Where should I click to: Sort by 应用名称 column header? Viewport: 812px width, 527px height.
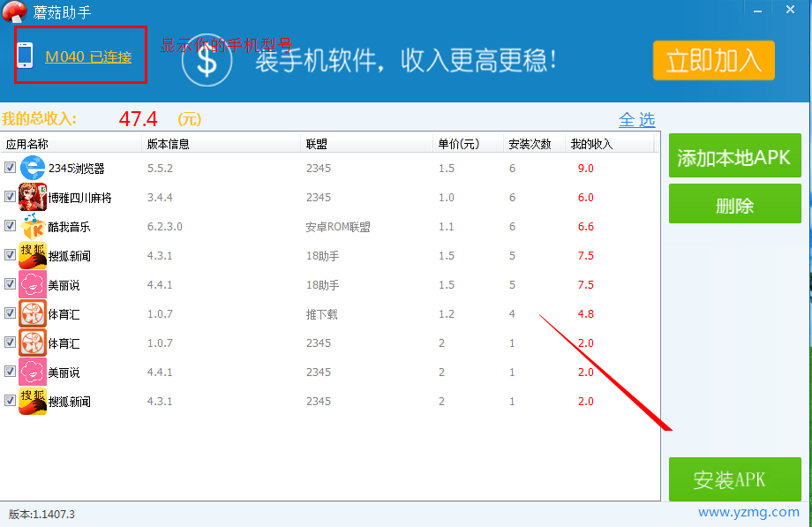pos(71,144)
